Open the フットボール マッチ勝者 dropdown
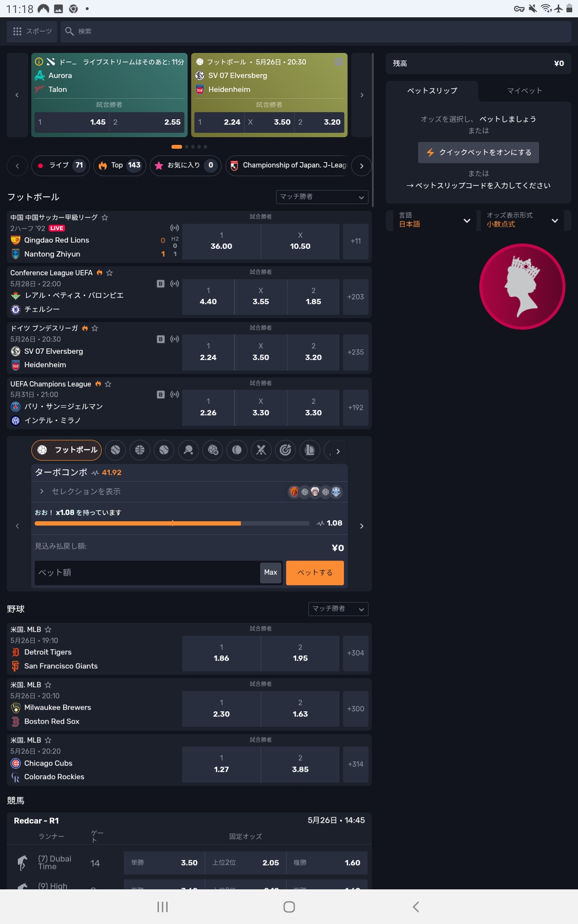This screenshot has height=924, width=578. 322,197
